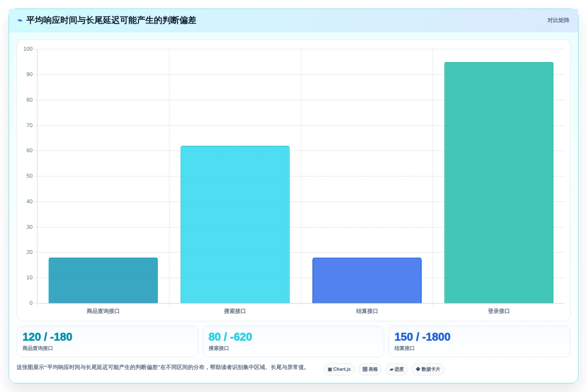Click the 商品查询接口 label under 120 / -180

[38, 348]
